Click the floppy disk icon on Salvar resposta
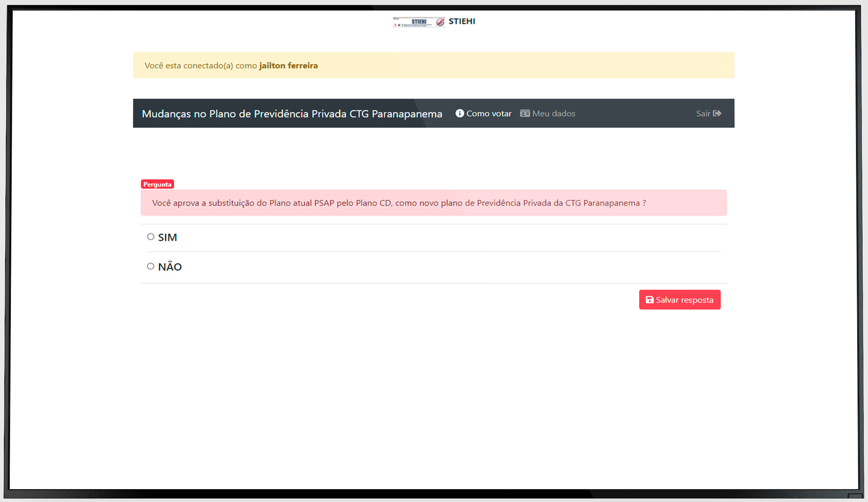This screenshot has height=502, width=868. (x=649, y=299)
